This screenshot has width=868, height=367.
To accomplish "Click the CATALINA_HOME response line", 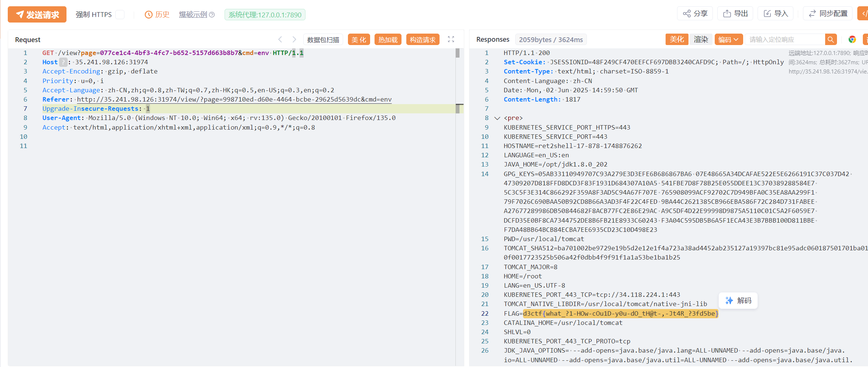I will tap(563, 323).
